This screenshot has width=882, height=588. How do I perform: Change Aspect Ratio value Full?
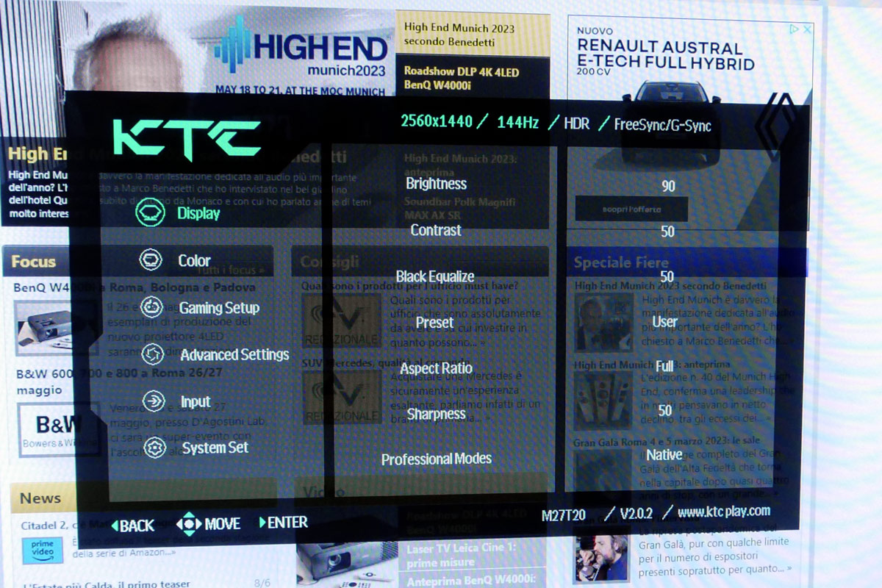point(665,366)
